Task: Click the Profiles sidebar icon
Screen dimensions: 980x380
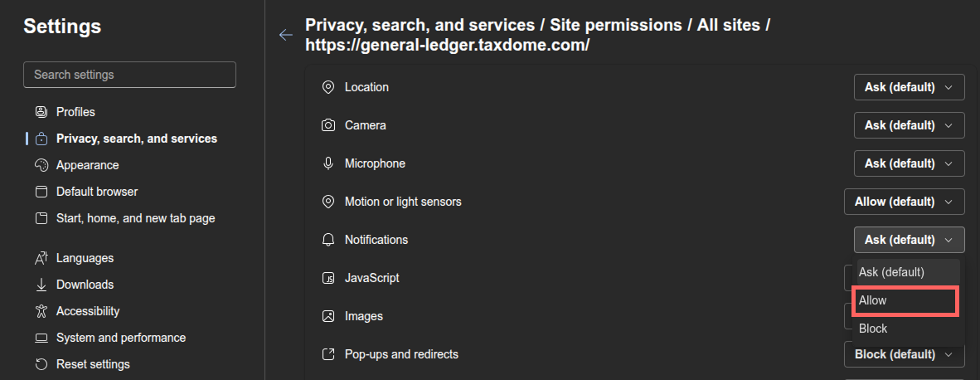Action: pos(41,112)
